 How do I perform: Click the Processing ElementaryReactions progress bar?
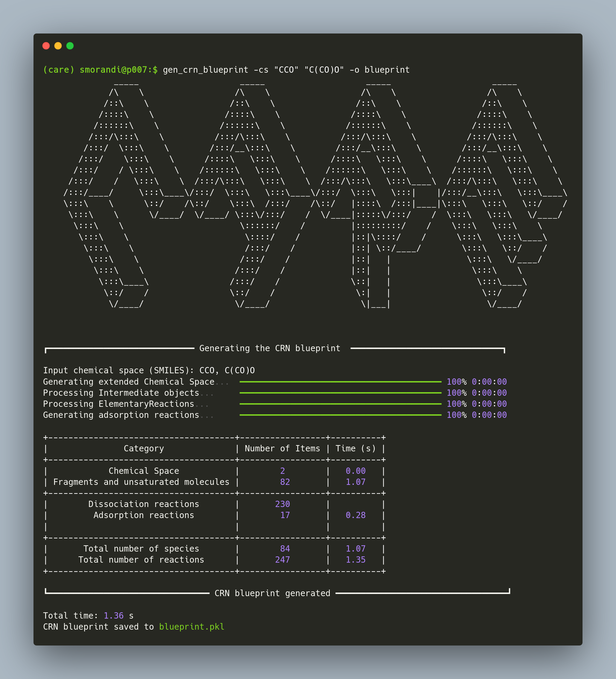coord(340,404)
